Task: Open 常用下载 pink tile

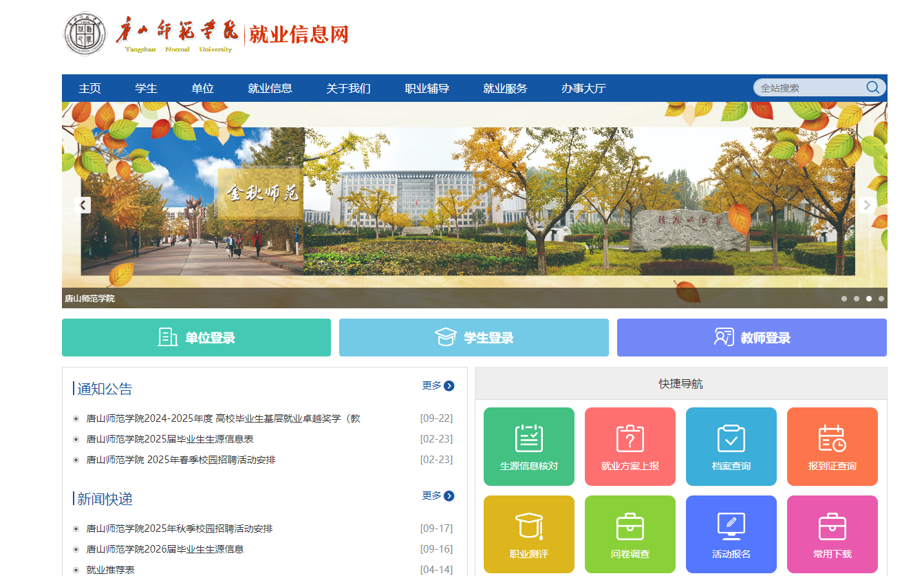Action: click(x=832, y=534)
